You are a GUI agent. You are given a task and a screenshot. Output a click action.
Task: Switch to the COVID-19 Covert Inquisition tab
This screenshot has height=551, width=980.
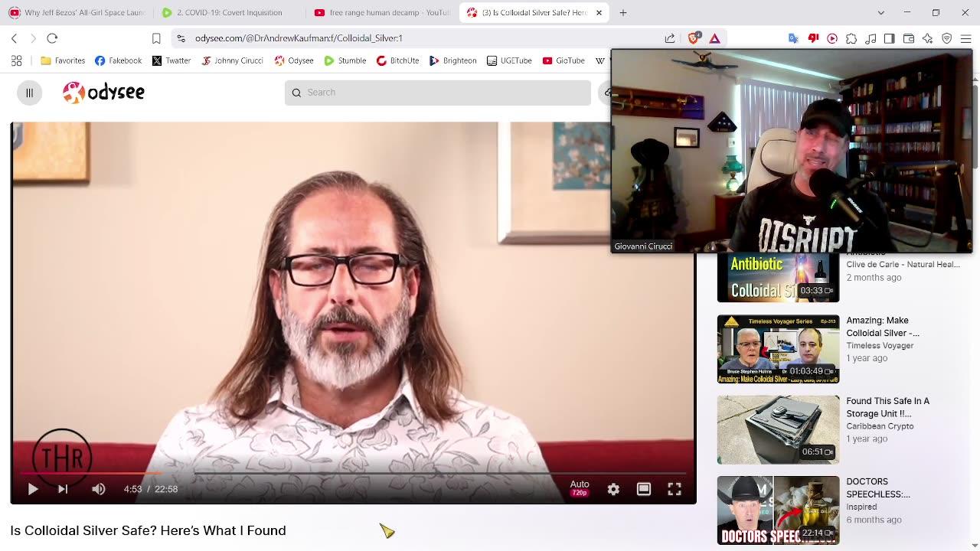(227, 12)
